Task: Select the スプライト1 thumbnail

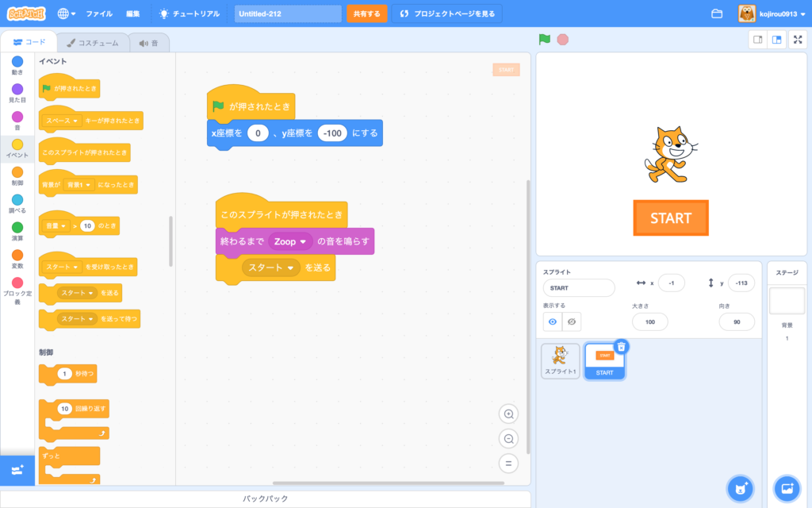Action: point(560,361)
